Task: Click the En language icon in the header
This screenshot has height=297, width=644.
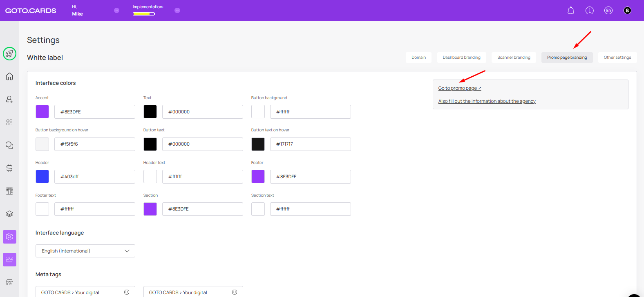Action: [x=608, y=11]
